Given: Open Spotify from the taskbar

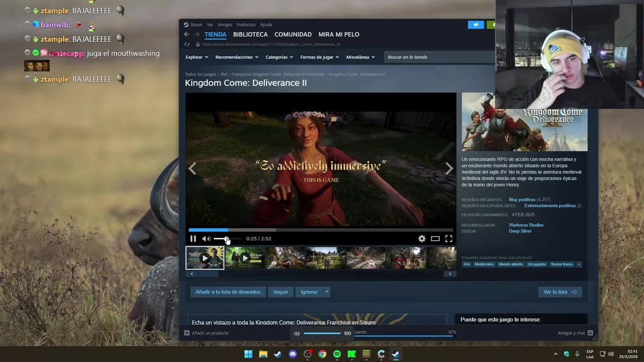Looking at the screenshot, I should (x=337, y=354).
